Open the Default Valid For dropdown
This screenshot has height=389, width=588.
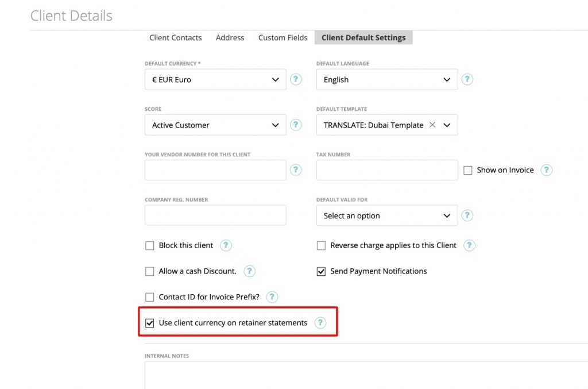(386, 215)
